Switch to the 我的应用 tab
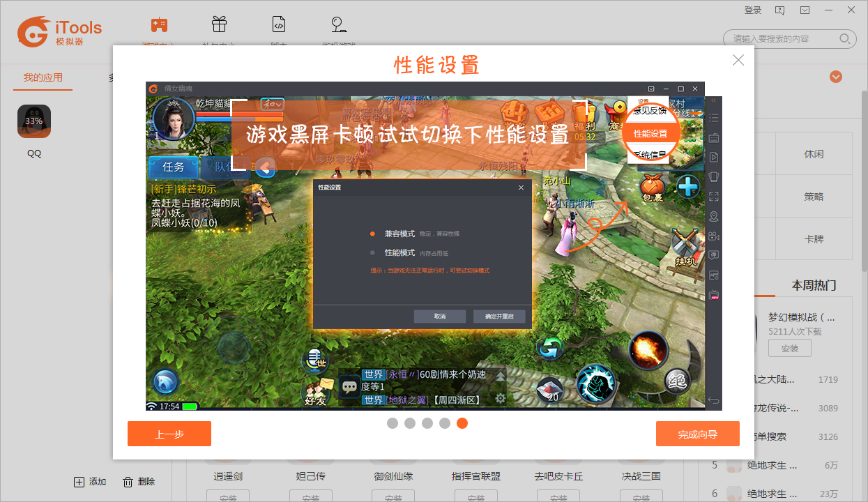The height and width of the screenshot is (502, 868). (x=43, y=78)
